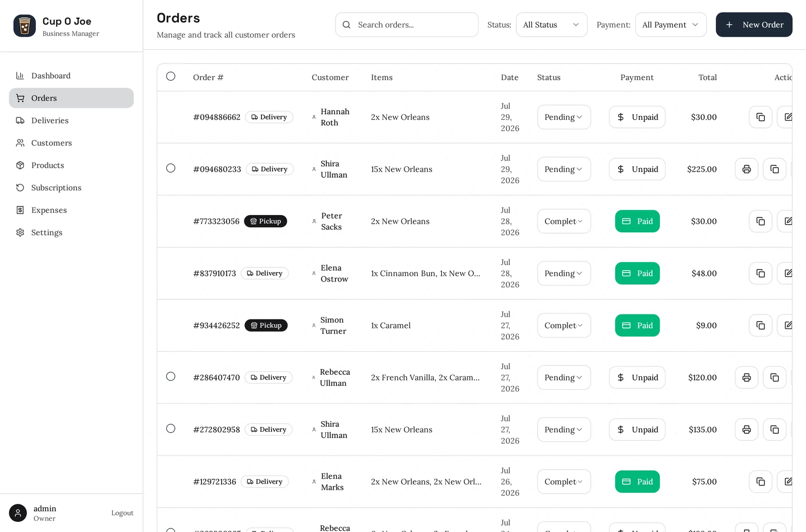The width and height of the screenshot is (806, 532).
Task: Edit order #129721336
Action: point(786,482)
